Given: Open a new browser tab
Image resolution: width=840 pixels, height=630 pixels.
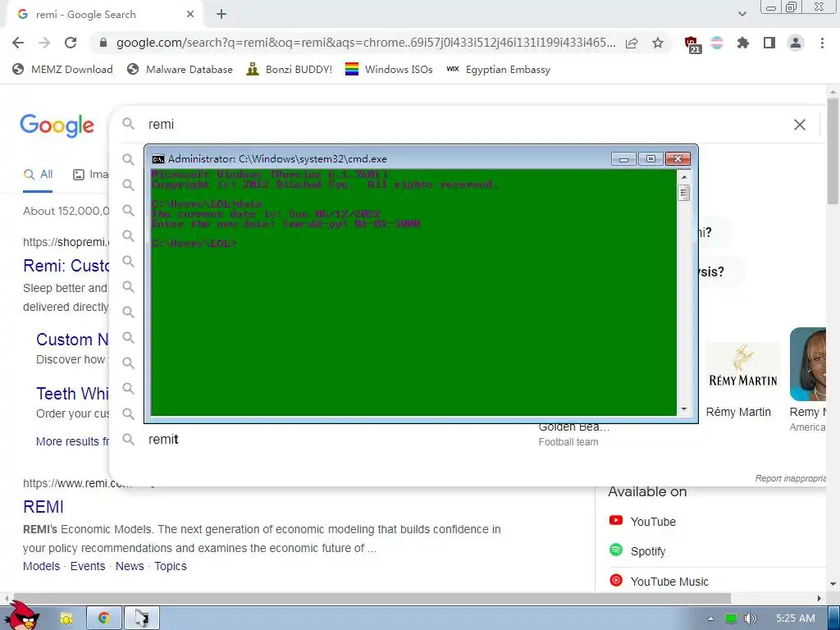Looking at the screenshot, I should (221, 15).
